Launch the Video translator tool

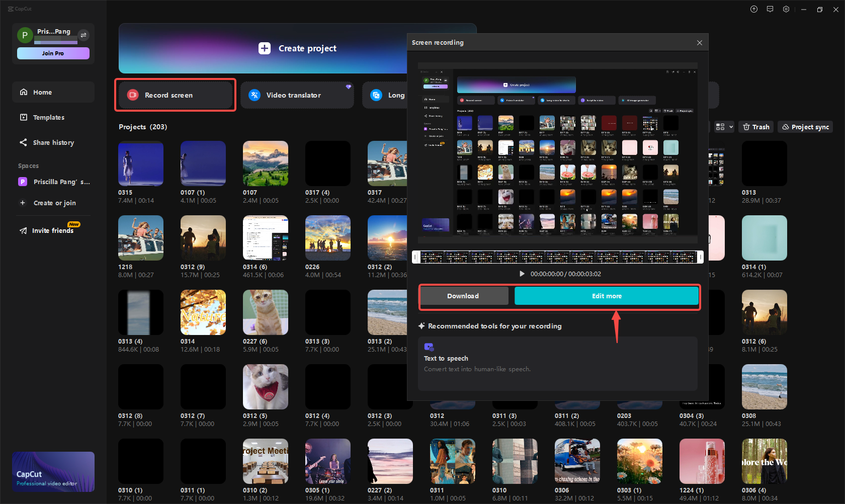[x=297, y=95]
